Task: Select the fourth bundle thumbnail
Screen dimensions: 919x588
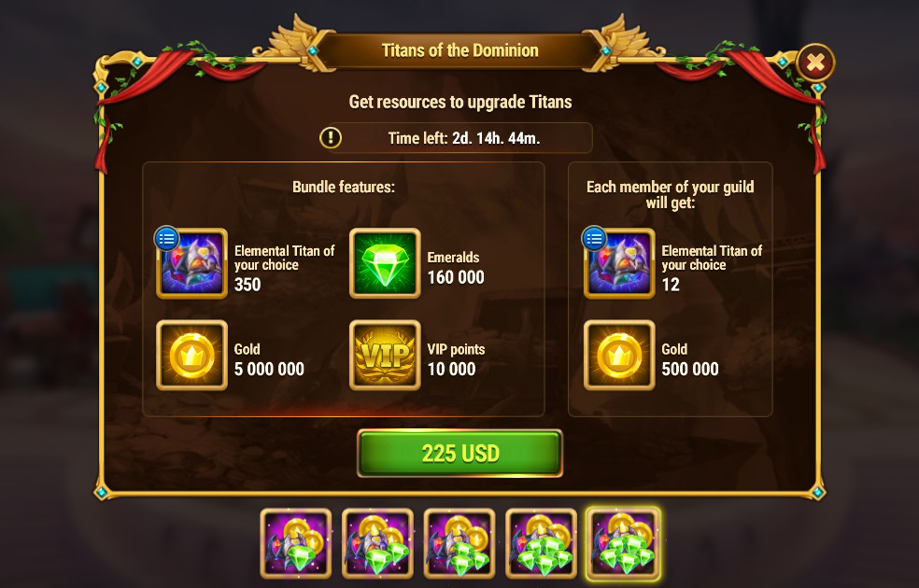Action: click(541, 543)
